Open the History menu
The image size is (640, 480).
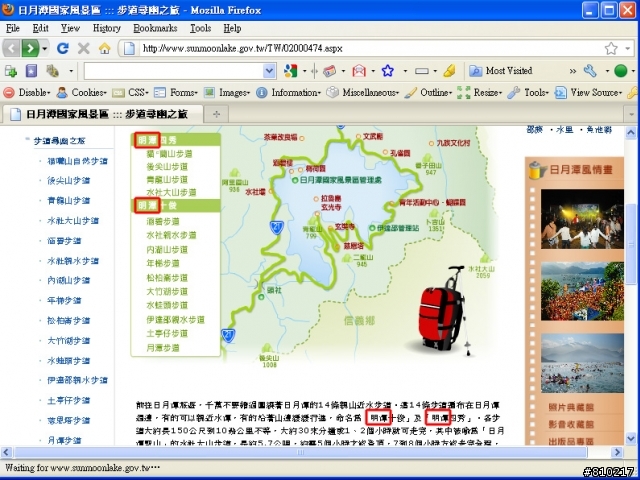(x=107, y=28)
